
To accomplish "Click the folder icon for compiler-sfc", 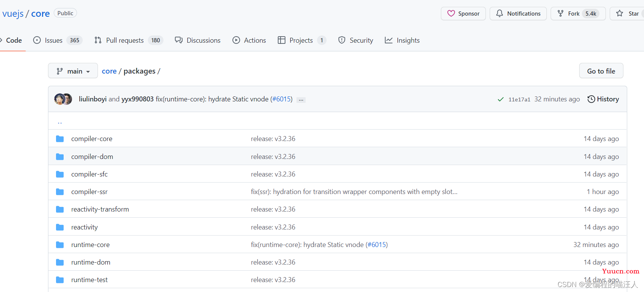I will [x=60, y=174].
